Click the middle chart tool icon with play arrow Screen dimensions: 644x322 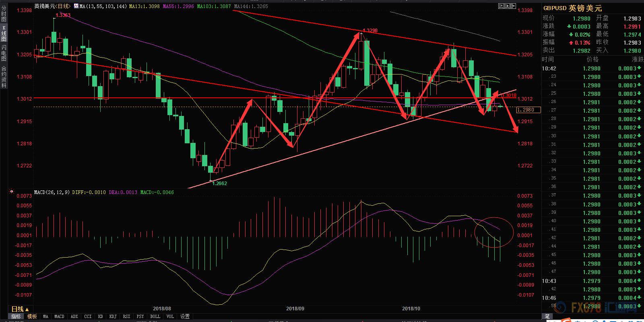(507, 6)
